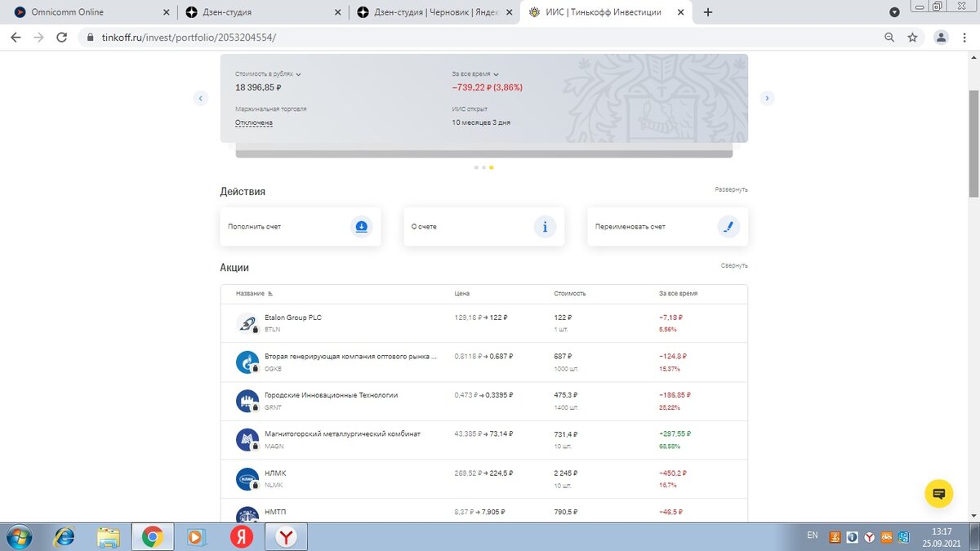Open Windows Start button
This screenshot has width=980, height=551.
click(x=18, y=536)
